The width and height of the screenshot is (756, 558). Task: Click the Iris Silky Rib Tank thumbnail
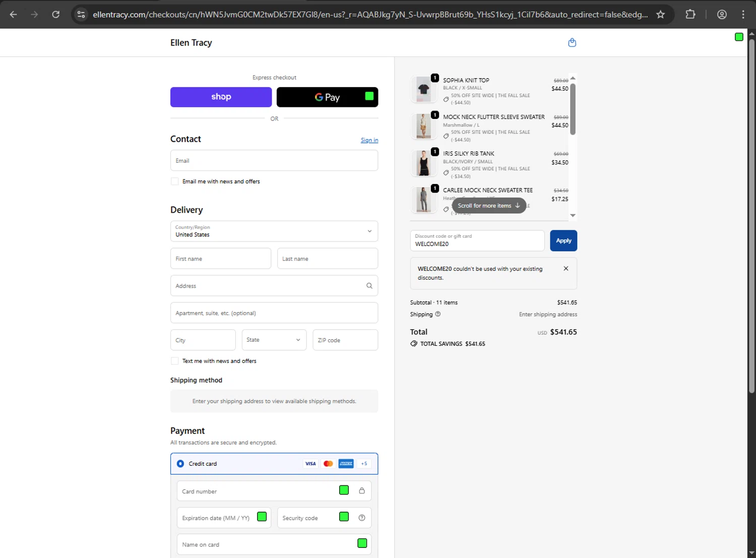pos(424,163)
